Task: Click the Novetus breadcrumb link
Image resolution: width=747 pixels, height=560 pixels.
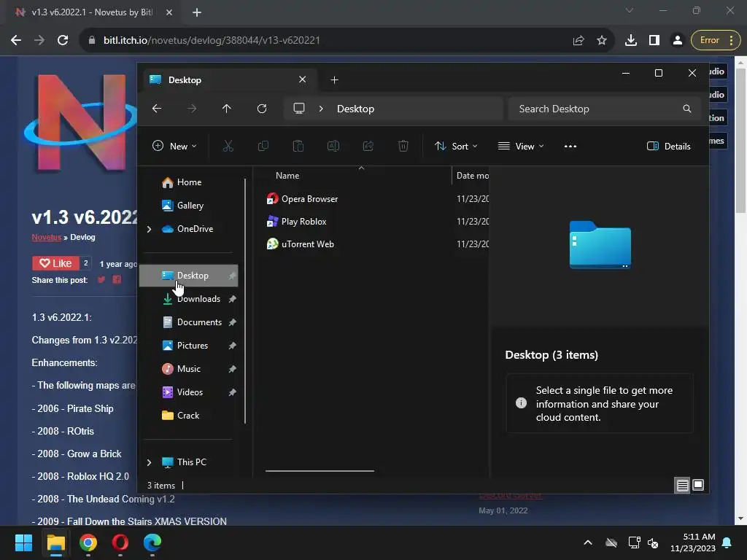Action: (47, 237)
